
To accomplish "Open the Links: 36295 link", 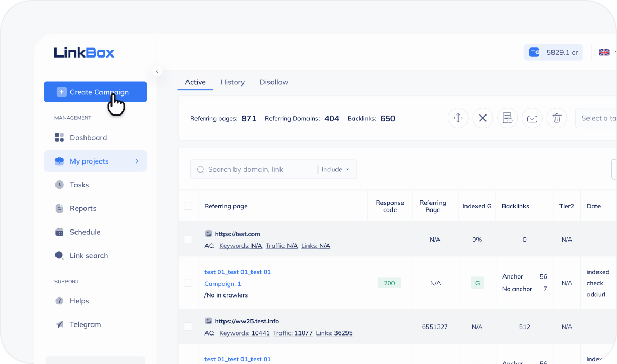I will pyautogui.click(x=334, y=333).
